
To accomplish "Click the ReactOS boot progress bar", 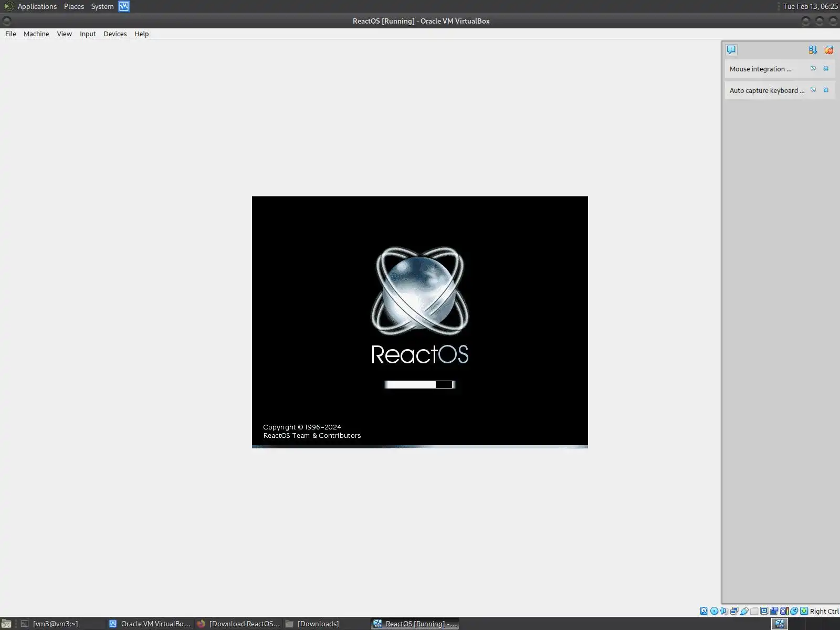I will [x=419, y=384].
